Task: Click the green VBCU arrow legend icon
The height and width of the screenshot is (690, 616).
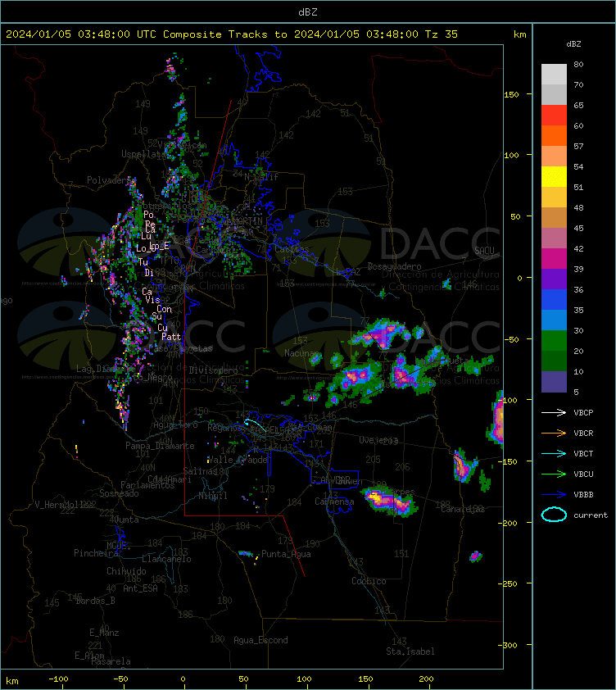Action: (x=554, y=474)
